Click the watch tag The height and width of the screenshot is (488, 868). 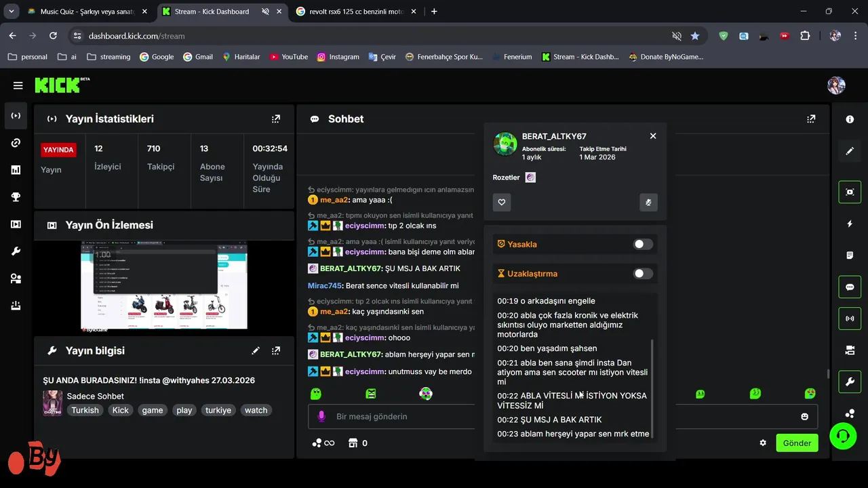(256, 410)
